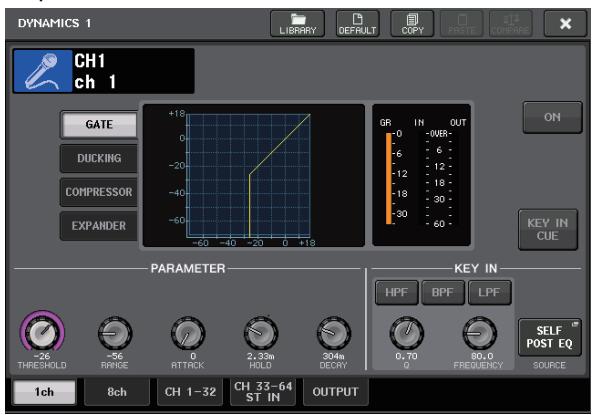Select the COMPRESSOR dynamics type
Screen dimensions: 593x415
[99, 192]
